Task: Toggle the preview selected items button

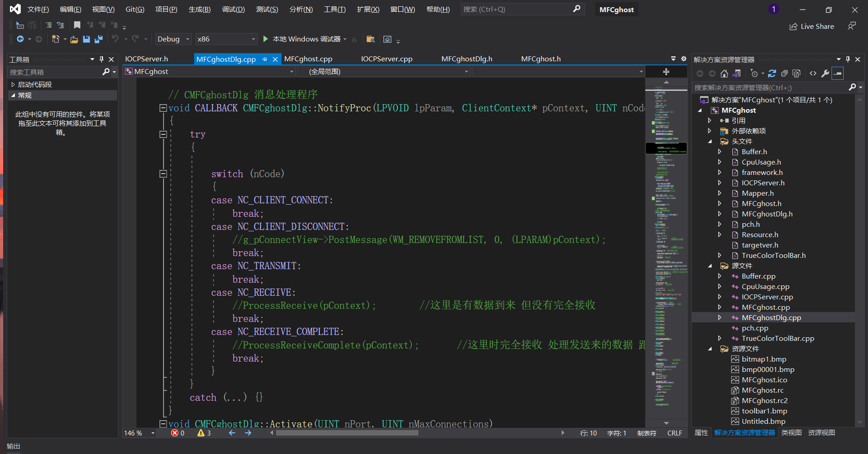Action: tap(838, 73)
